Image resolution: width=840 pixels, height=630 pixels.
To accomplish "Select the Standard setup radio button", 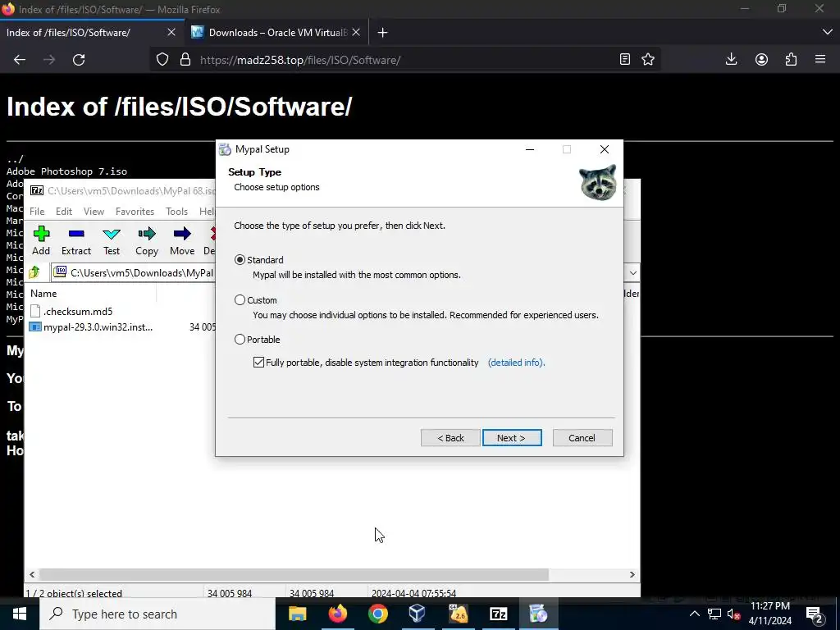I will pyautogui.click(x=240, y=260).
